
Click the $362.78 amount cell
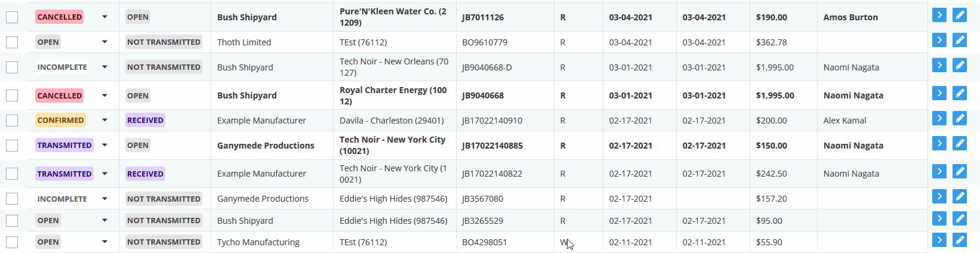point(771,42)
